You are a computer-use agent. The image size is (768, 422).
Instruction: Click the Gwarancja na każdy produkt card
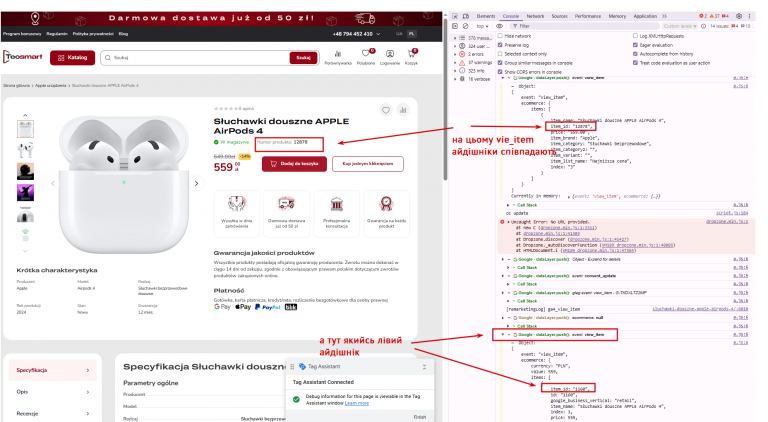click(x=386, y=214)
